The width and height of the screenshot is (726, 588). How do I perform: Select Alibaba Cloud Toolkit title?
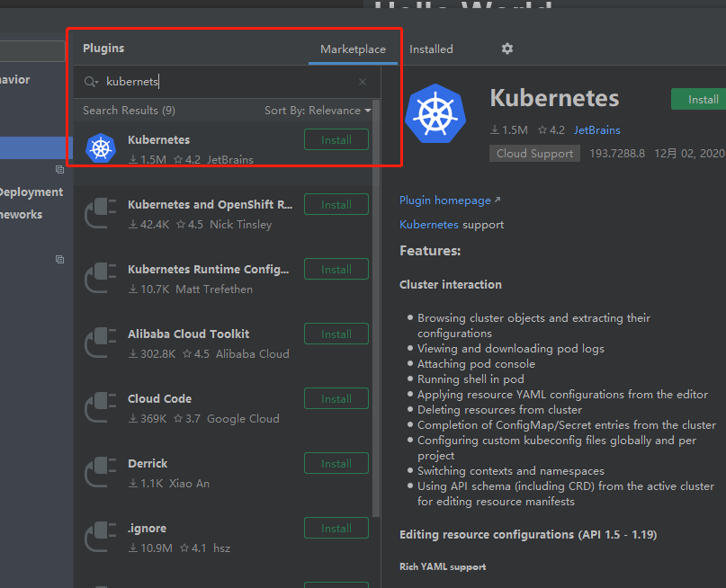coord(188,334)
